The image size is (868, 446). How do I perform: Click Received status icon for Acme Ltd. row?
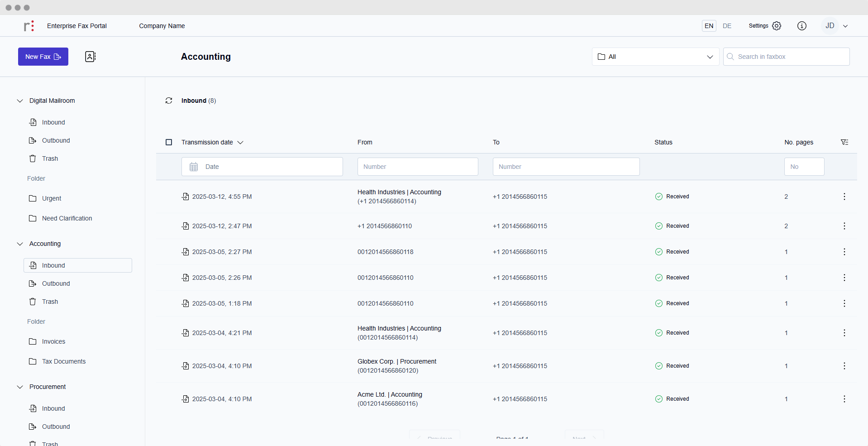[x=659, y=399]
